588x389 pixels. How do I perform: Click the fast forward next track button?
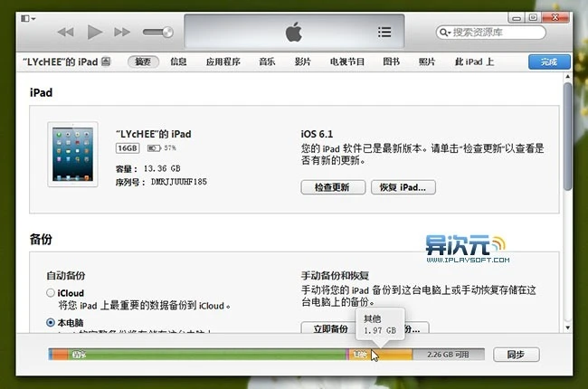(x=122, y=33)
